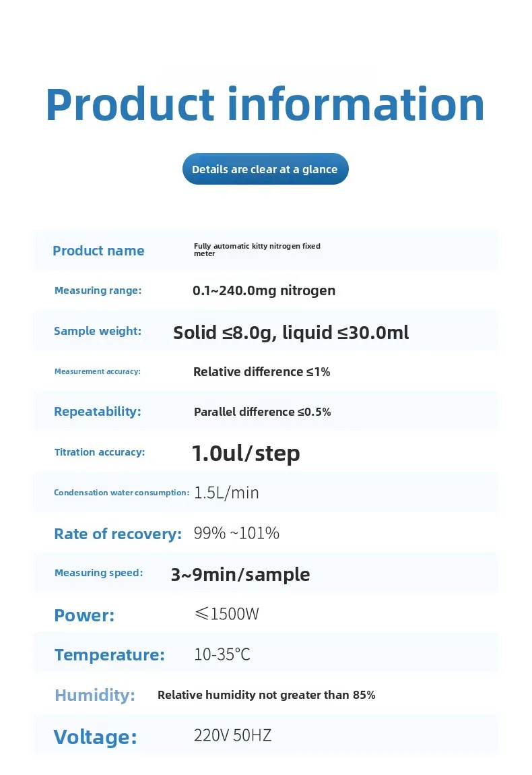Image resolution: width=532 pixels, height=775 pixels.
Task: Click the '1.0ul/step' value
Action: click(x=246, y=453)
